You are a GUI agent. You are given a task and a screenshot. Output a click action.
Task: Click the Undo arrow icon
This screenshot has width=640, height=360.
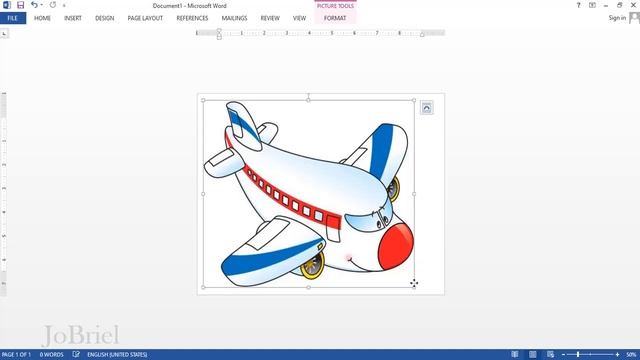click(34, 5)
